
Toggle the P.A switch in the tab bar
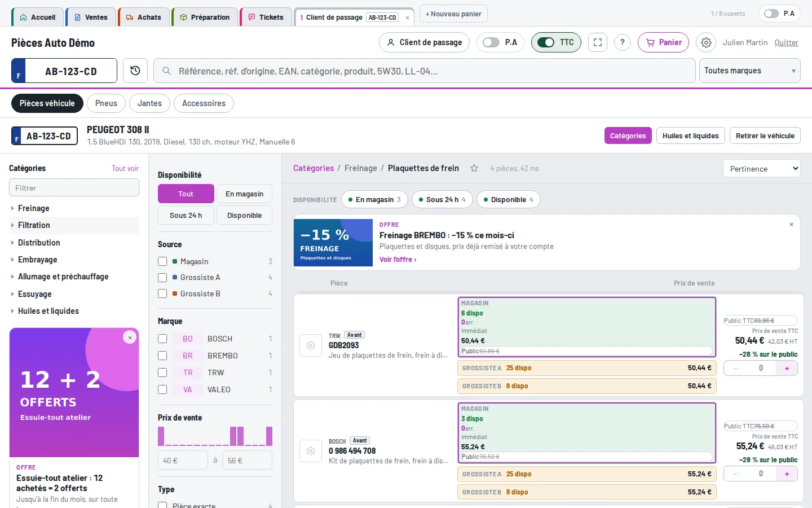pyautogui.click(x=771, y=14)
